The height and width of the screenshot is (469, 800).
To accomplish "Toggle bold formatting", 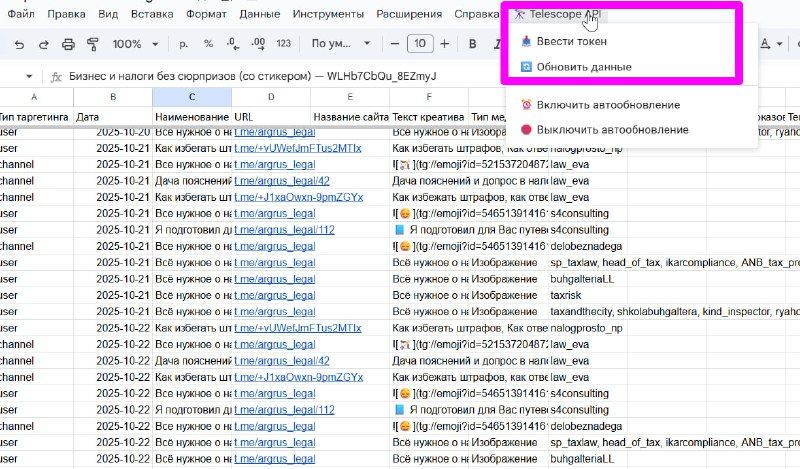I will (x=472, y=44).
